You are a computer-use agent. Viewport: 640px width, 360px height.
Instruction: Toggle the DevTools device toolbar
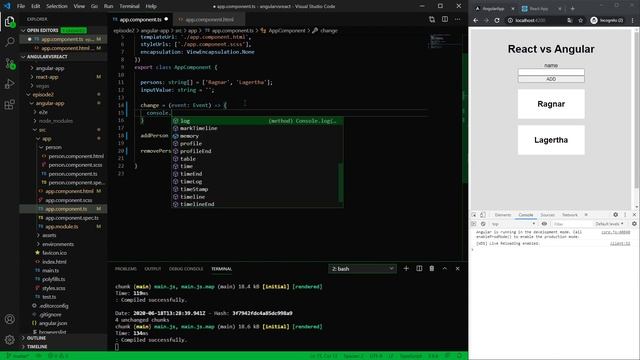tap(483, 215)
